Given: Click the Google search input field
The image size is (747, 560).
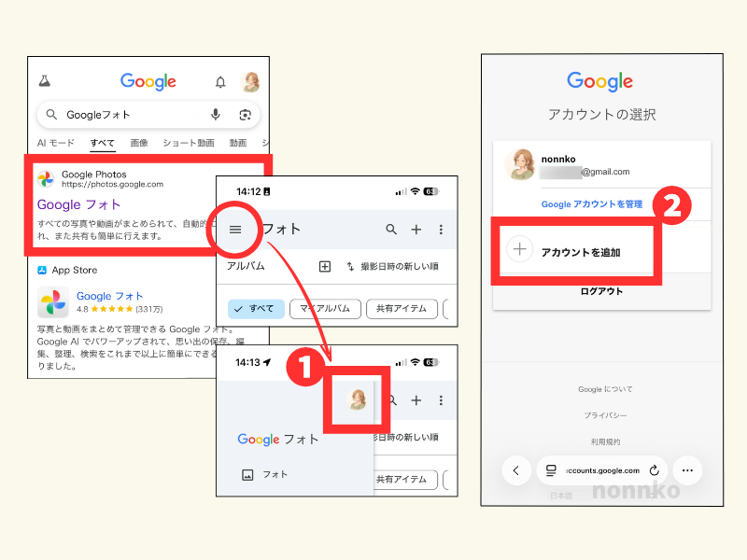Looking at the screenshot, I should (x=131, y=115).
